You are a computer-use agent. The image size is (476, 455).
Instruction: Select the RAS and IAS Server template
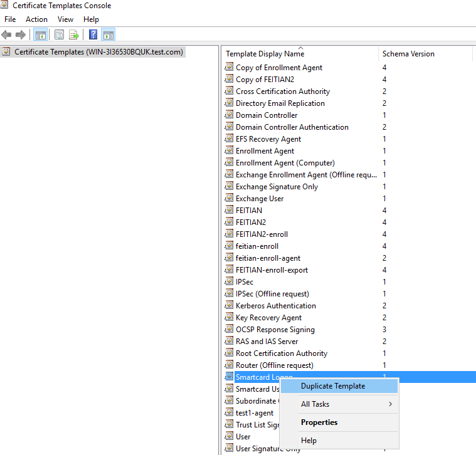(x=267, y=342)
